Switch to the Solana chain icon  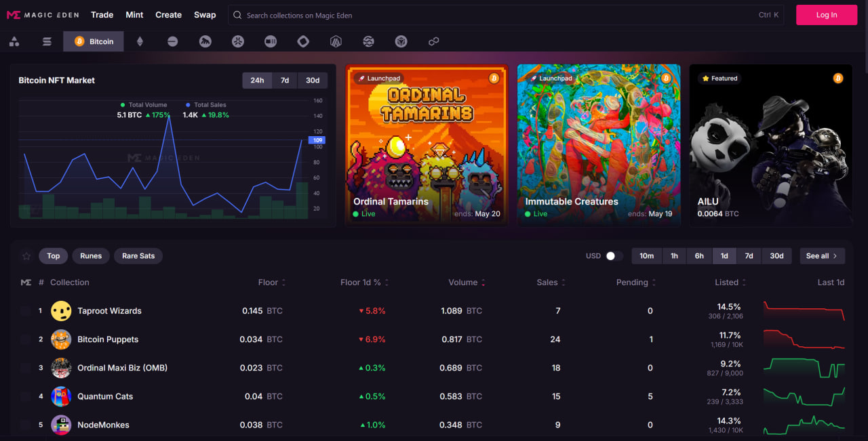pyautogui.click(x=47, y=42)
